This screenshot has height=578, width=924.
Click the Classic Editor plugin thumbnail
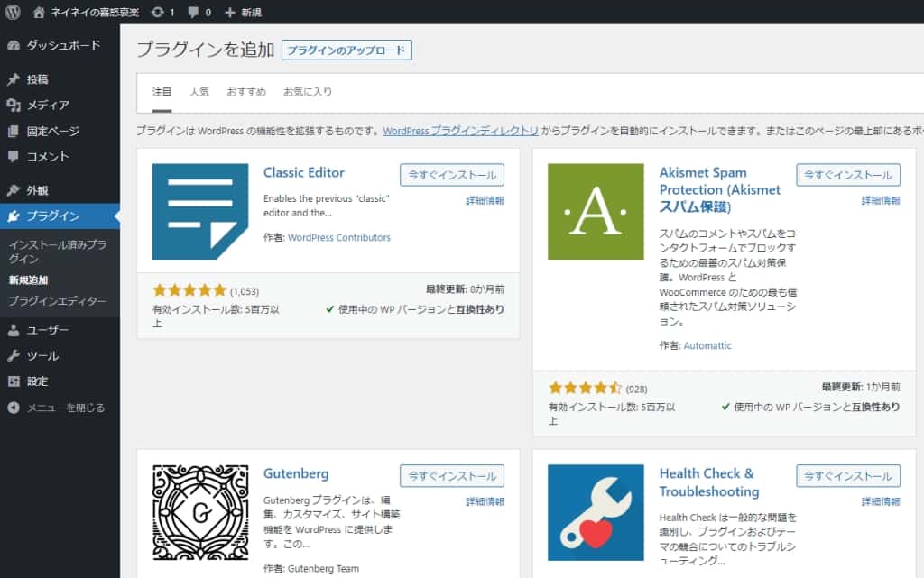tap(200, 211)
